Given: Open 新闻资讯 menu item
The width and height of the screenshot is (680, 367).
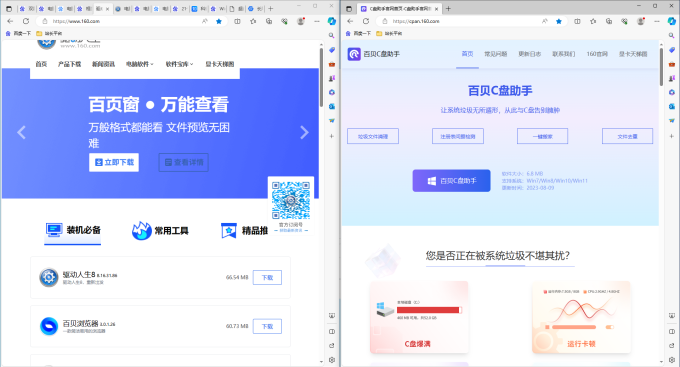Looking at the screenshot, I should pyautogui.click(x=103, y=64).
